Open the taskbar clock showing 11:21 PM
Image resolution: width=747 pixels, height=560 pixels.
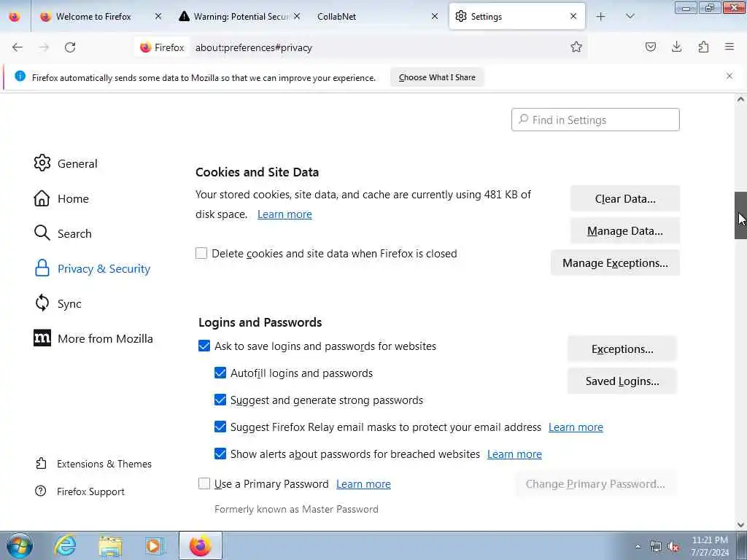(x=710, y=546)
